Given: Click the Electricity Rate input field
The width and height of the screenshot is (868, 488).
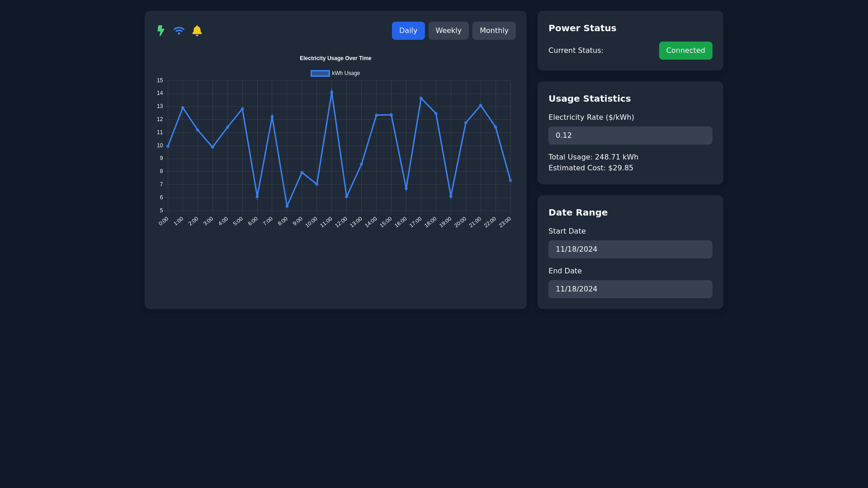Looking at the screenshot, I should [x=630, y=136].
